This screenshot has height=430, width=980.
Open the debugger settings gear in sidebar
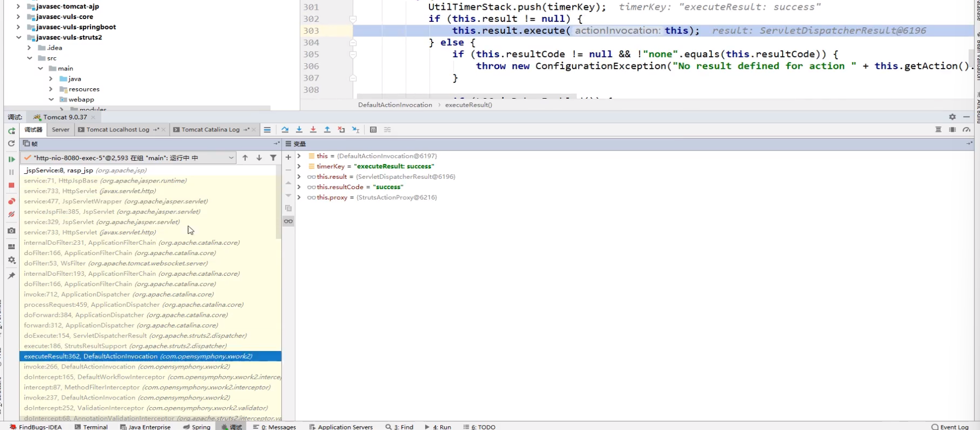click(11, 260)
